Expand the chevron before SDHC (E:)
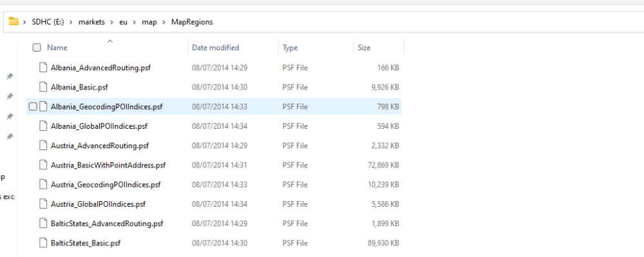Screen dimensions: 644x257 (25, 22)
